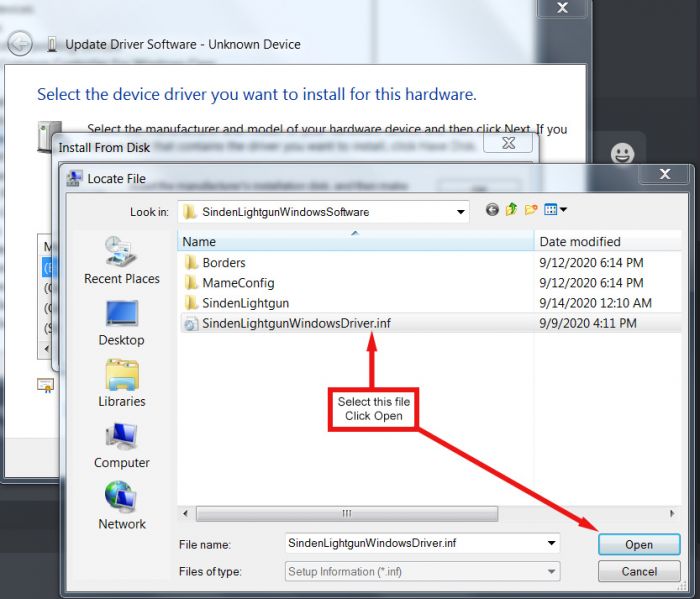Click the File name text field

click(413, 543)
